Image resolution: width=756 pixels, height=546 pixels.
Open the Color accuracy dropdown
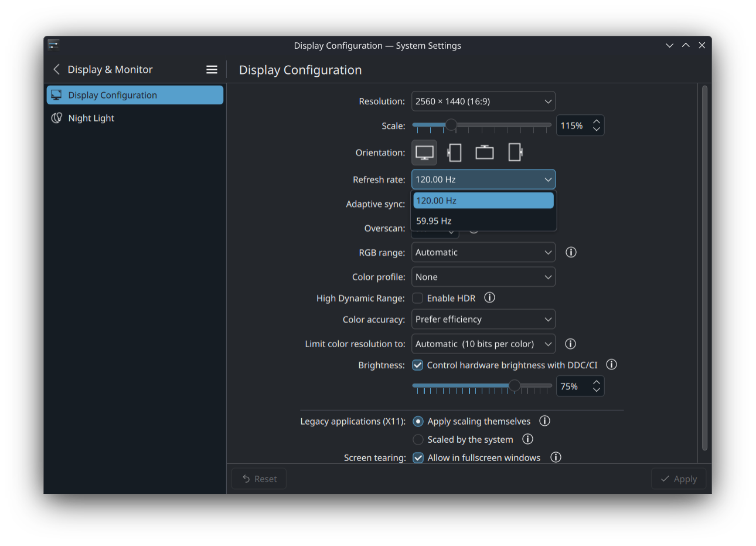(483, 319)
